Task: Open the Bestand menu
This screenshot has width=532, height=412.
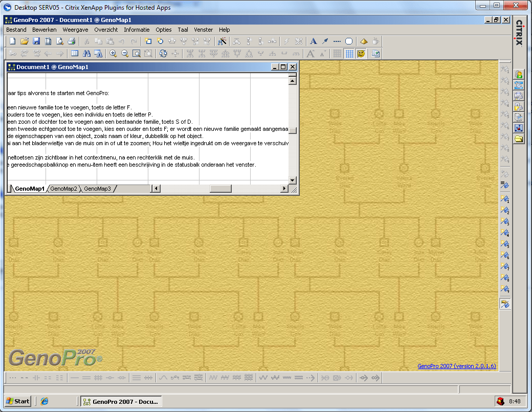Action: coord(16,30)
